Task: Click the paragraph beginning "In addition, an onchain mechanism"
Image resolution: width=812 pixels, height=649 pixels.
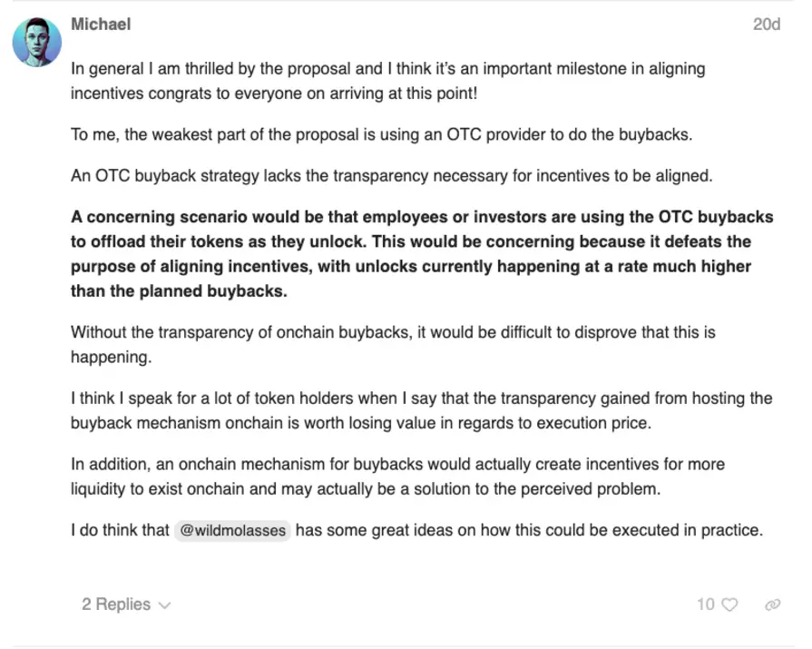Action: [x=397, y=477]
